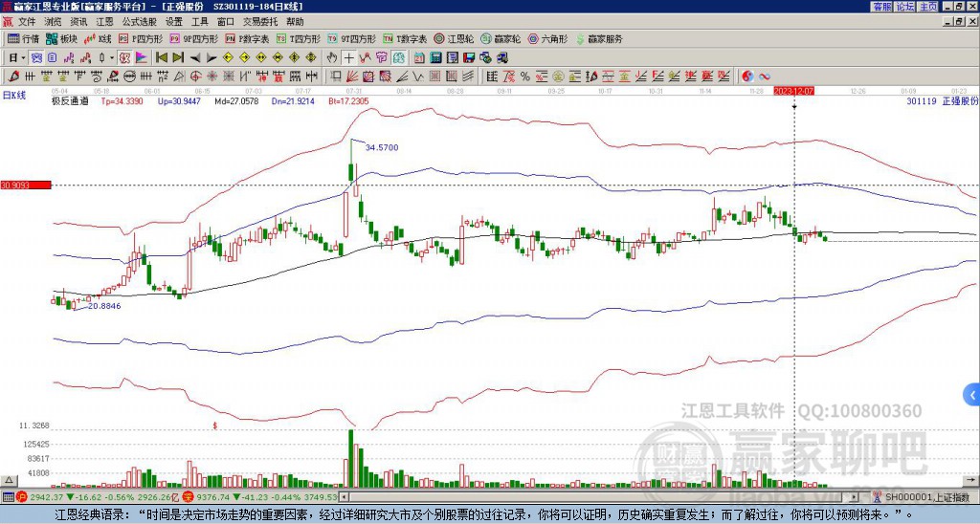Click the calendar date icon
980x524 pixels.
[419, 58]
